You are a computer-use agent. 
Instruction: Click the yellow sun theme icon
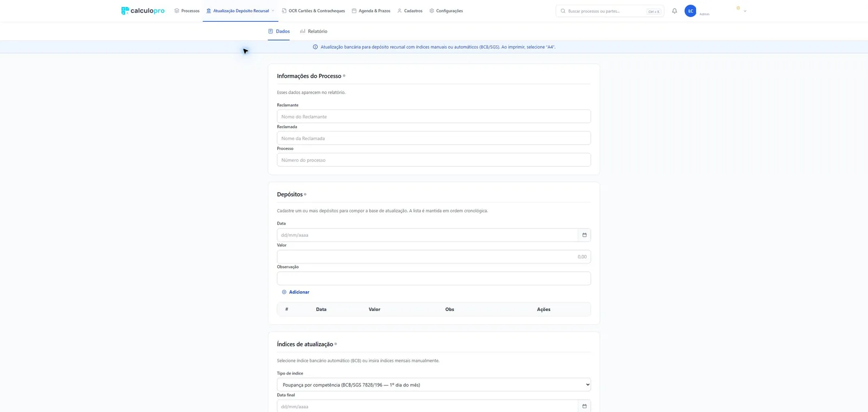pyautogui.click(x=738, y=8)
